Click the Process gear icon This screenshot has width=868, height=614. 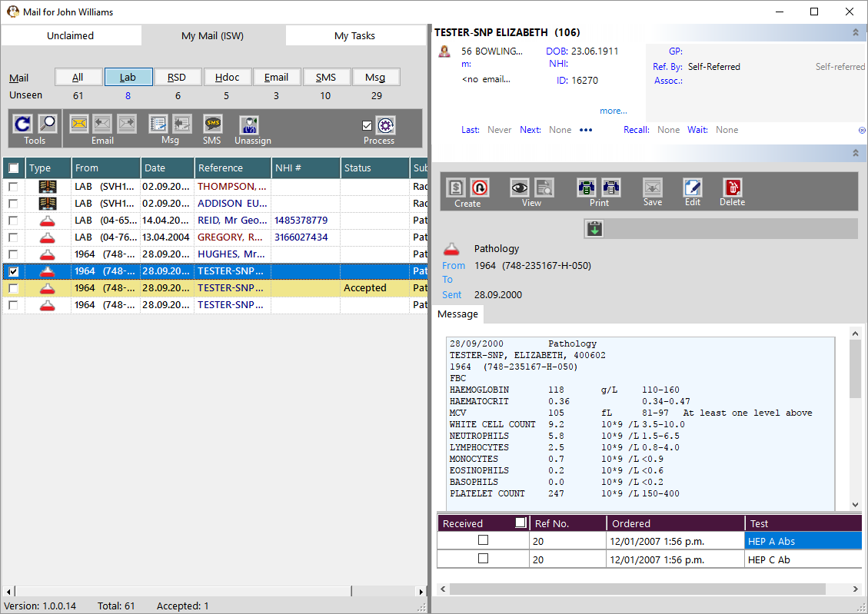386,125
